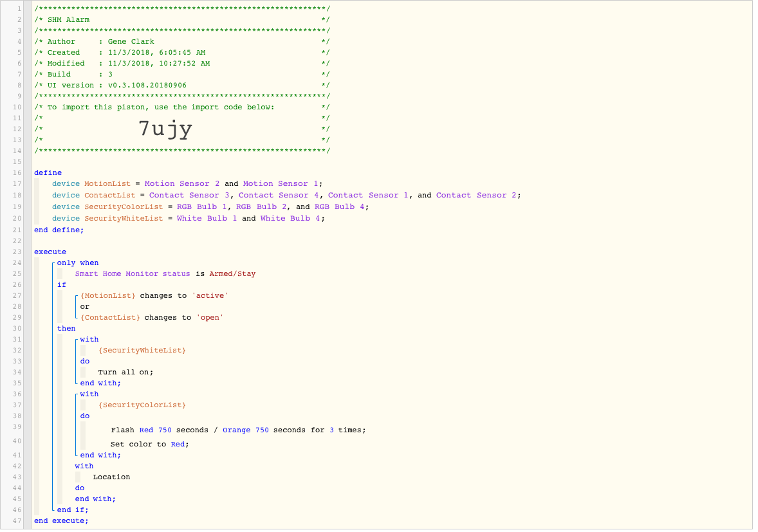
Task: Click the 'define' keyword
Action: point(48,173)
